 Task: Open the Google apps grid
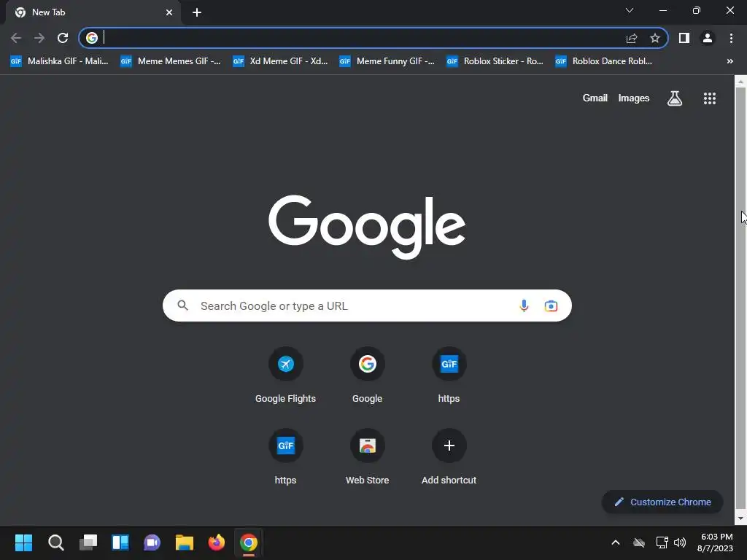click(709, 98)
